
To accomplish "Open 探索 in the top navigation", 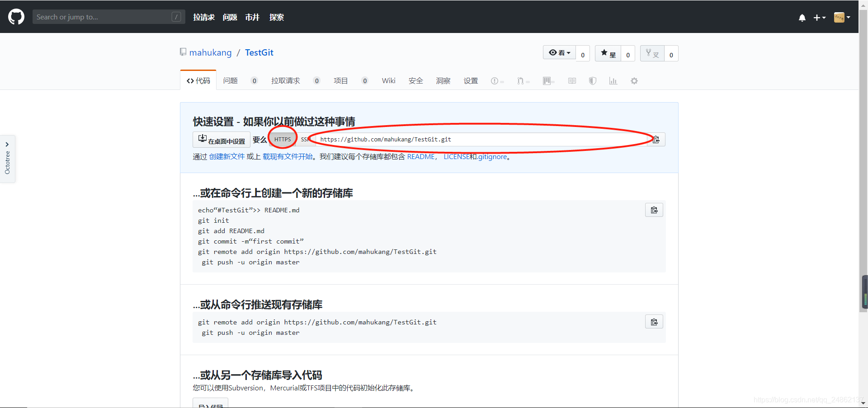I will tap(276, 17).
